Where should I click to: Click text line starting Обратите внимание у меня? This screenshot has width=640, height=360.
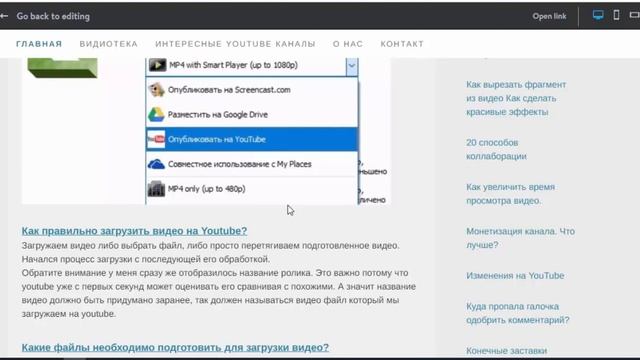point(215,273)
